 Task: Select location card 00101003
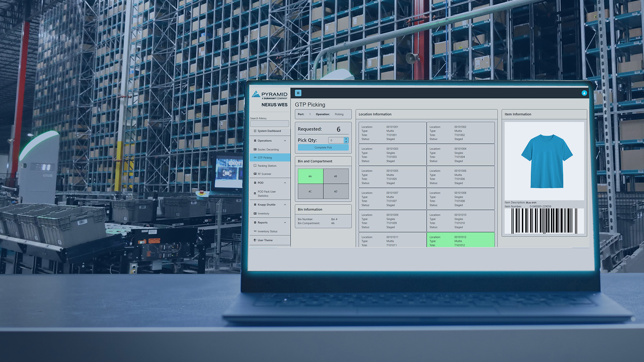coord(393,155)
